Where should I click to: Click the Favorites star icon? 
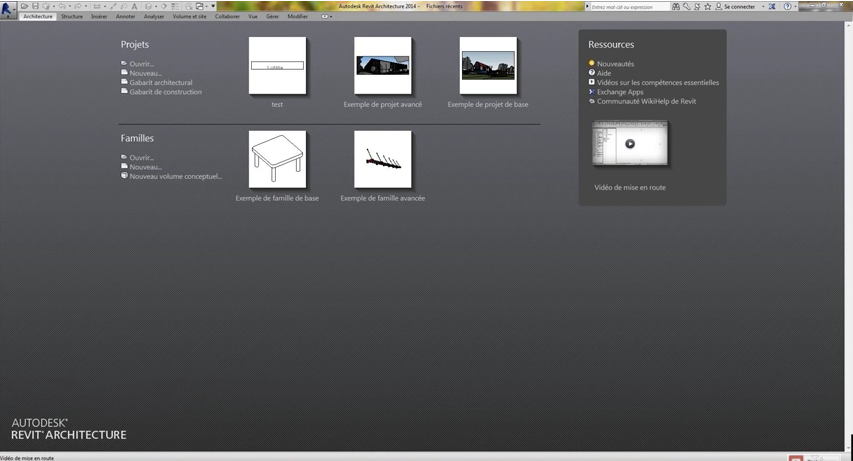[708, 6]
